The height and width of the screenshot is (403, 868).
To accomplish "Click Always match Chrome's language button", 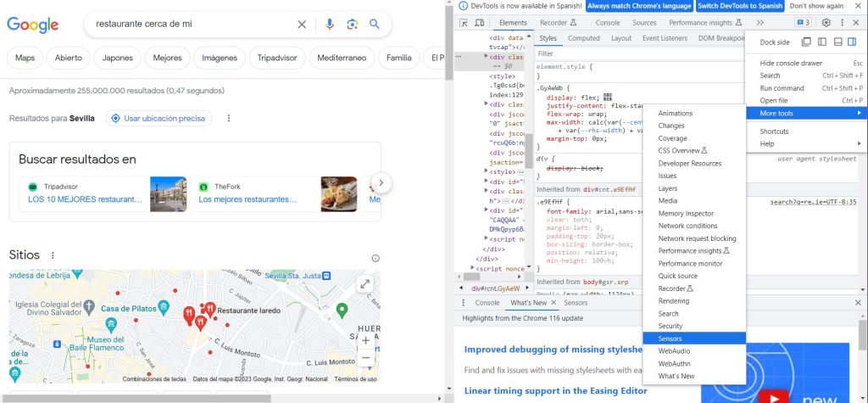I will (x=639, y=6).
